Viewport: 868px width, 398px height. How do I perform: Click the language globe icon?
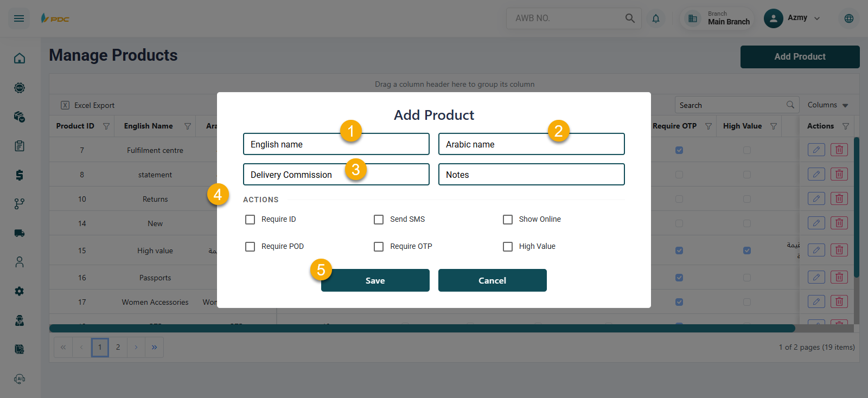coord(849,18)
